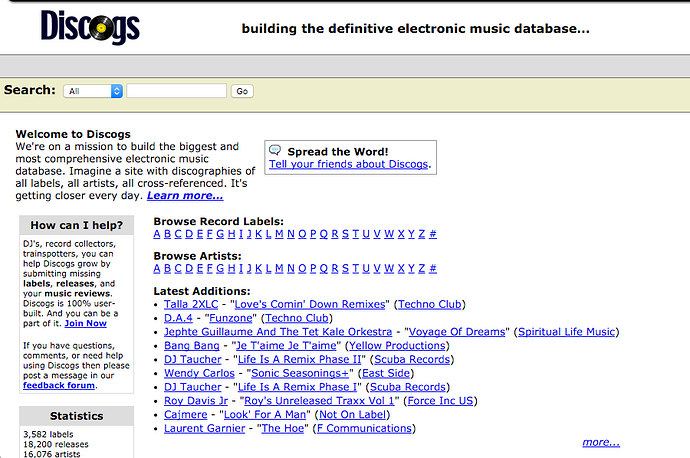690x458 pixels.
Task: Browse record labels under # symbol
Action: click(433, 234)
